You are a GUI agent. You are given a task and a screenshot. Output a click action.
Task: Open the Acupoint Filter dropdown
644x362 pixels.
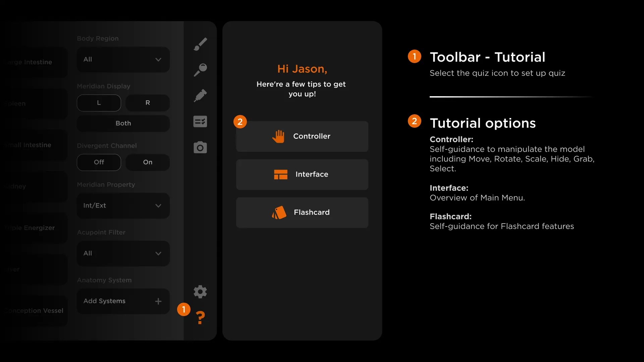(123, 253)
